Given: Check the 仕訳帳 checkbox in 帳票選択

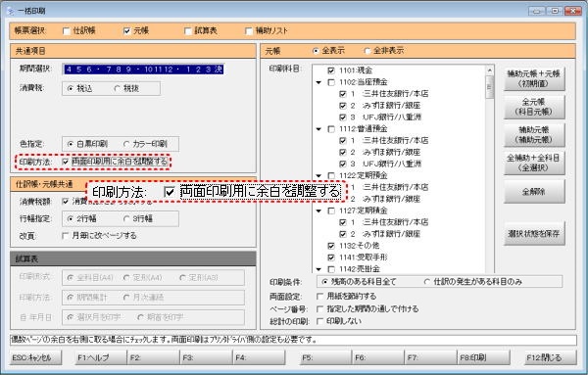Looking at the screenshot, I should pyautogui.click(x=67, y=31).
